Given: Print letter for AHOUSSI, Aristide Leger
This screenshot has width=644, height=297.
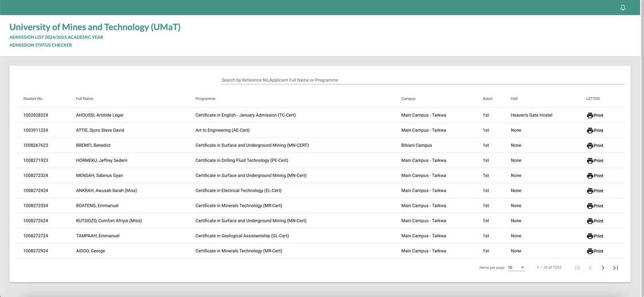Looking at the screenshot, I should pos(595,115).
